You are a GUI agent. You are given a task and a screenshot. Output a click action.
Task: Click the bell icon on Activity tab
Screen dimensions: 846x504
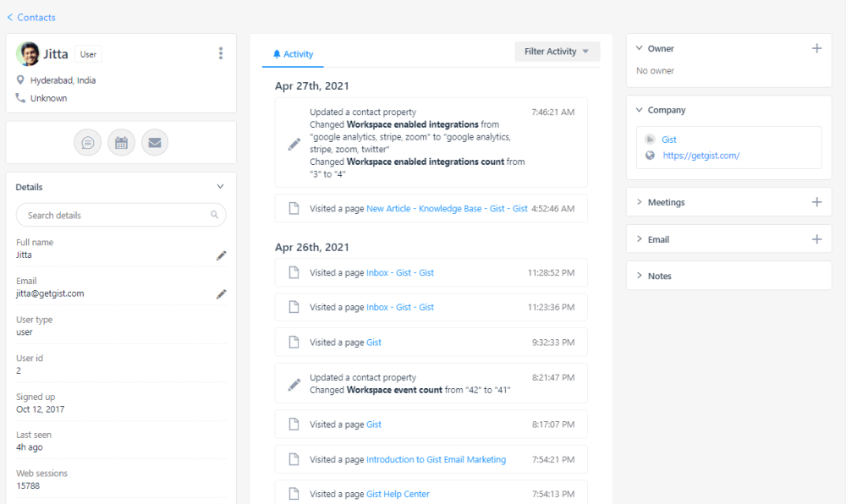tap(277, 54)
